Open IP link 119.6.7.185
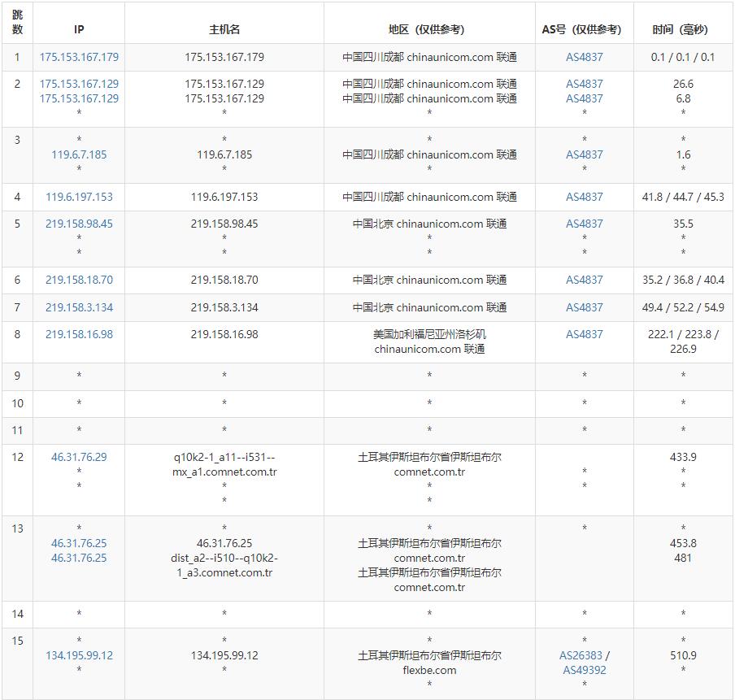Viewport: 735px width, 700px height. pos(79,154)
